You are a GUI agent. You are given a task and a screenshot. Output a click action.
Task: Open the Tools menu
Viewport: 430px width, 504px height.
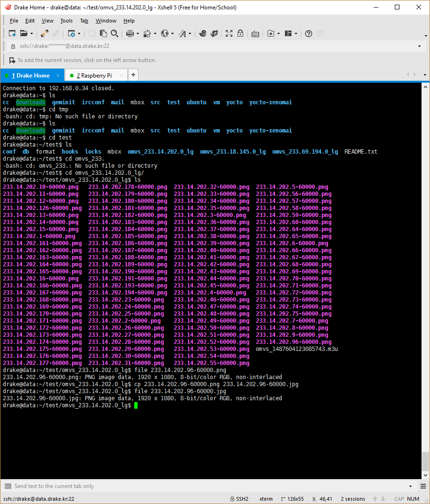pyautogui.click(x=66, y=21)
